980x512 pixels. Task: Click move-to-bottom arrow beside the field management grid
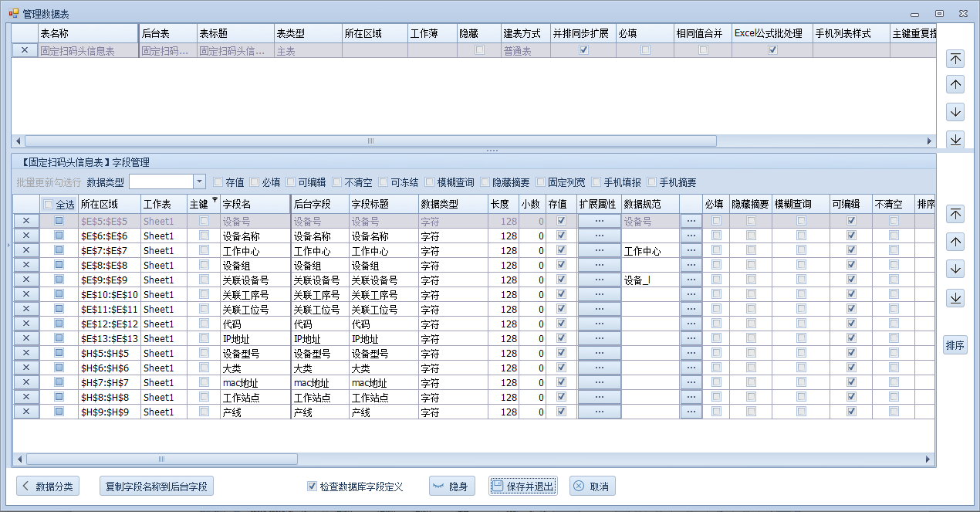click(955, 297)
